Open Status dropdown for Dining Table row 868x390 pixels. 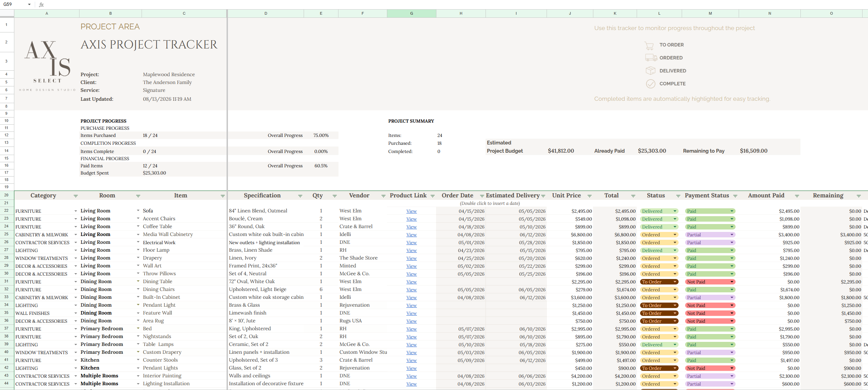675,282
